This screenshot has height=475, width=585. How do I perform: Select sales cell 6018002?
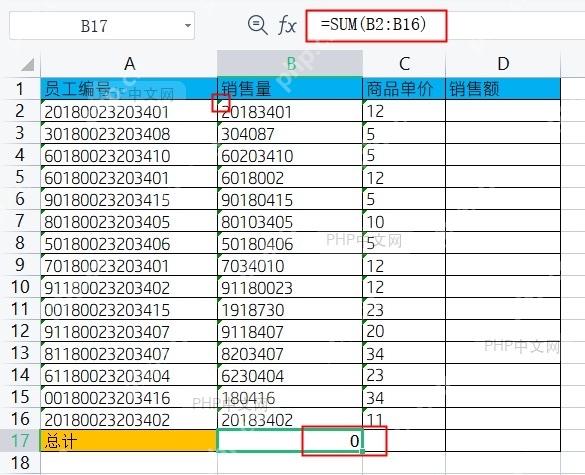(x=290, y=176)
